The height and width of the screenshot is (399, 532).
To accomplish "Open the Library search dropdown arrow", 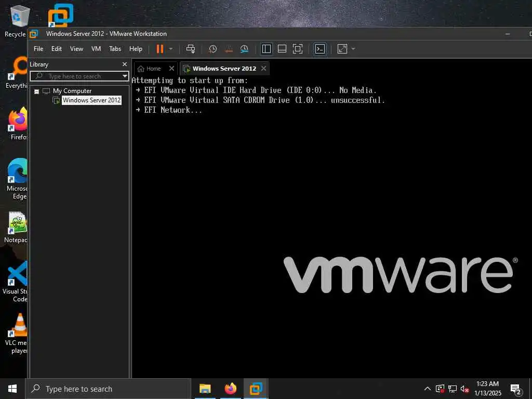I will [125, 76].
